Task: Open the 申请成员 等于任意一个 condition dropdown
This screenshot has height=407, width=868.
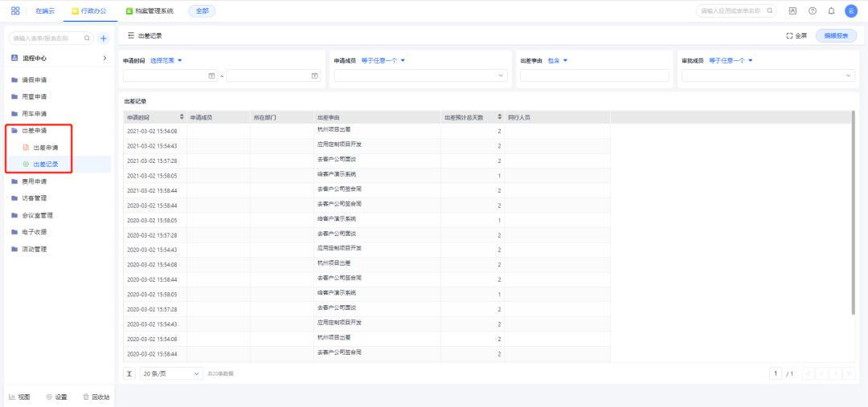Action: pos(383,60)
